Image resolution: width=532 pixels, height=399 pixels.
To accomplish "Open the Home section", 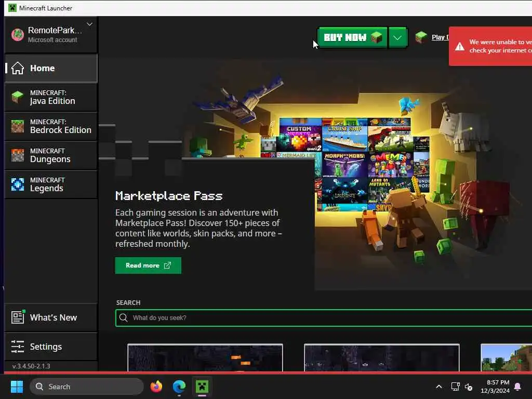I will pyautogui.click(x=51, y=68).
